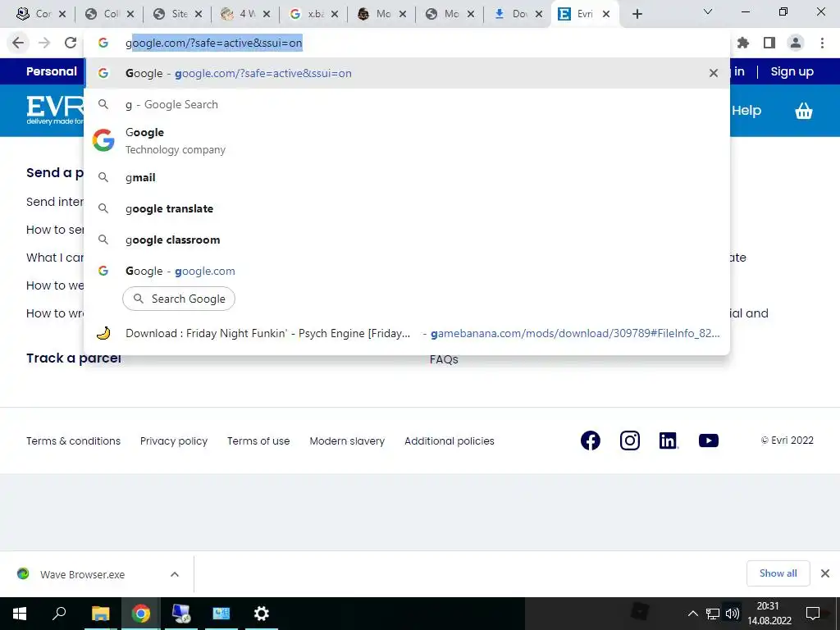
Task: Open network status tray icon
Action: tap(713, 614)
